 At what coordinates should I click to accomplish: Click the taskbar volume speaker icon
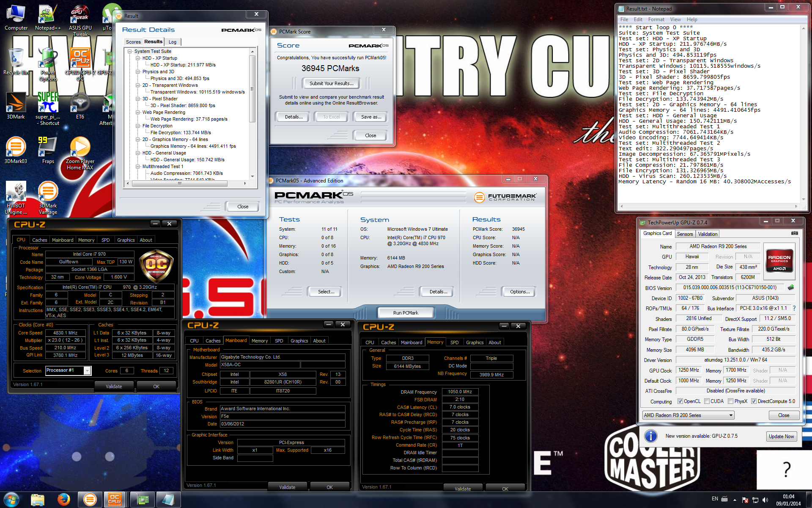pos(765,500)
